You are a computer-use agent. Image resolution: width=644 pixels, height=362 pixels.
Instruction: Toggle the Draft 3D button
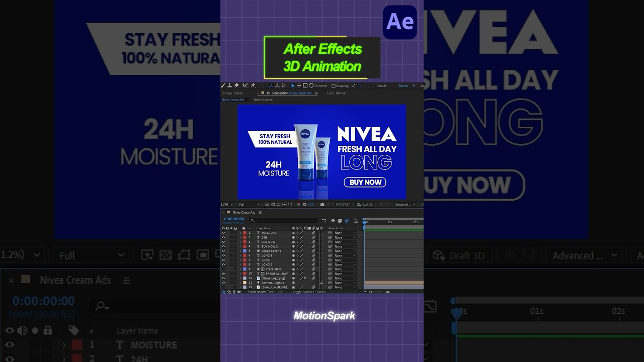pos(365,205)
